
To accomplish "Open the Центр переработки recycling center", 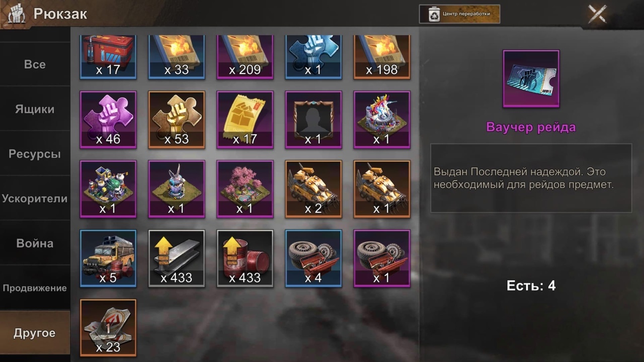I will point(459,14).
